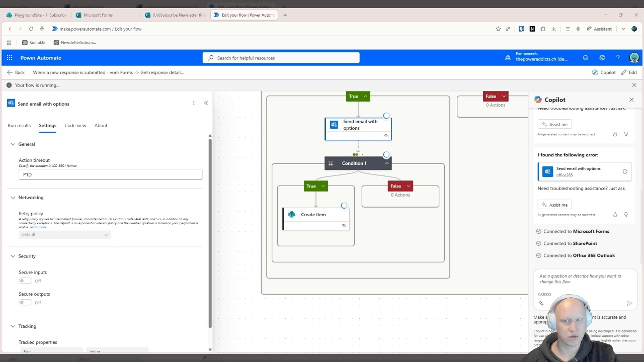This screenshot has height=362, width=644.
Task: Switch to Run results tab
Action: pos(19,125)
